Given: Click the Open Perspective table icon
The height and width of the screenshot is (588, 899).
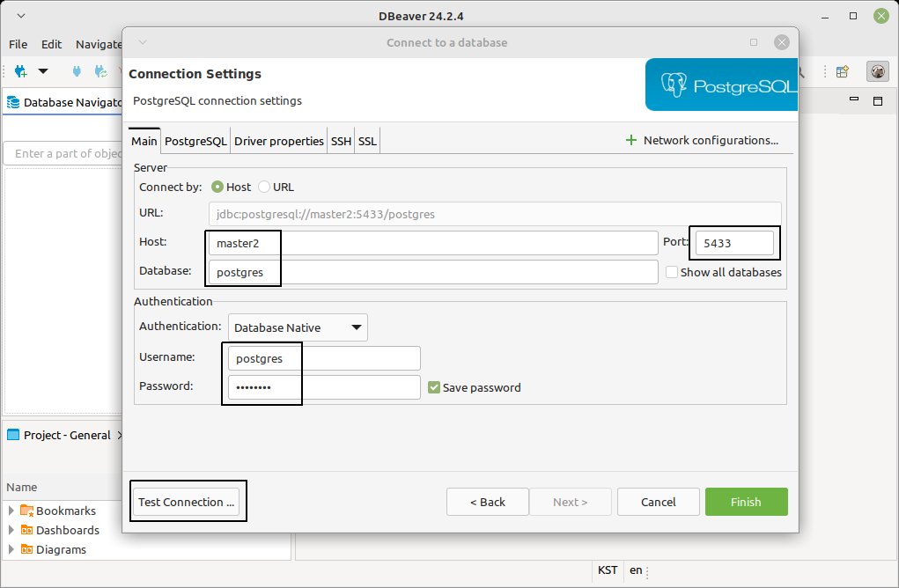Looking at the screenshot, I should coord(843,71).
